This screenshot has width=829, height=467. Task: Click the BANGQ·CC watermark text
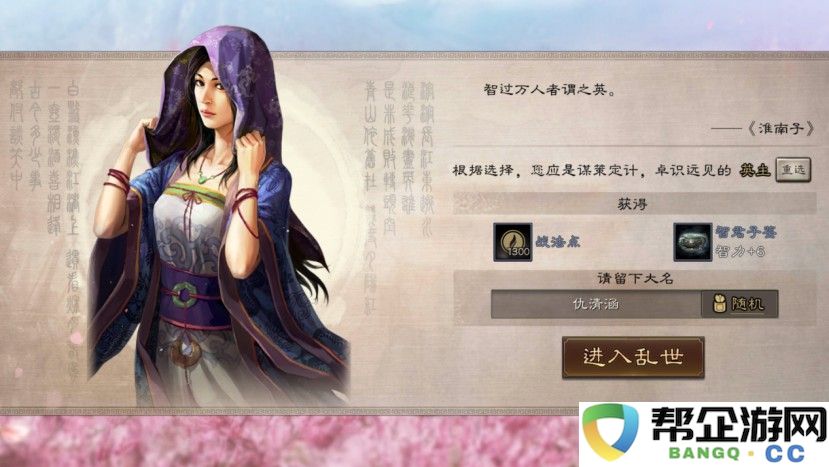click(x=736, y=454)
